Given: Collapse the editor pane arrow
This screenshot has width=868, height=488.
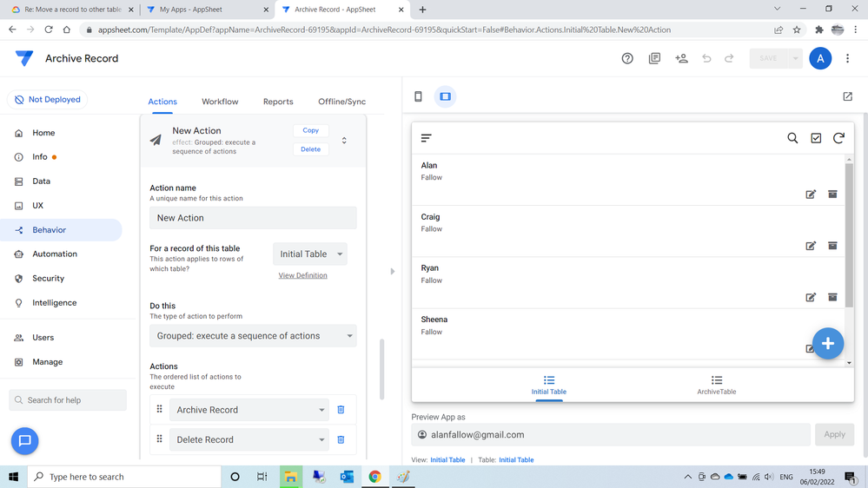Looking at the screenshot, I should tap(393, 271).
